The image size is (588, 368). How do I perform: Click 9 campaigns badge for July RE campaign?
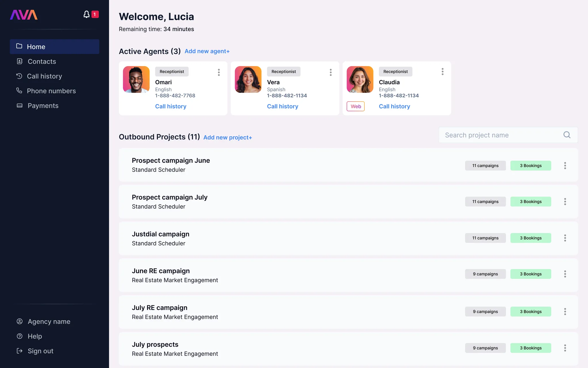(x=486, y=312)
